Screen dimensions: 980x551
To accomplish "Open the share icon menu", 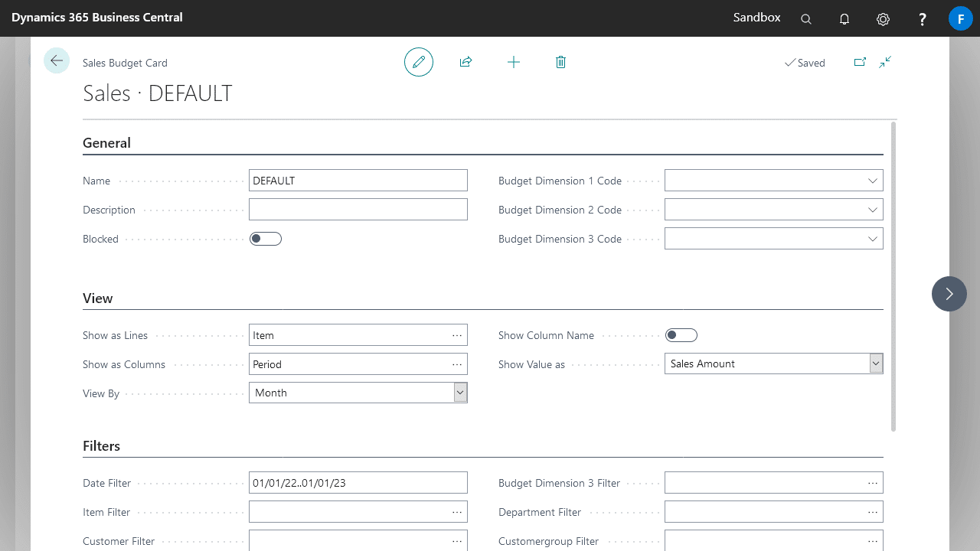I will [x=465, y=62].
